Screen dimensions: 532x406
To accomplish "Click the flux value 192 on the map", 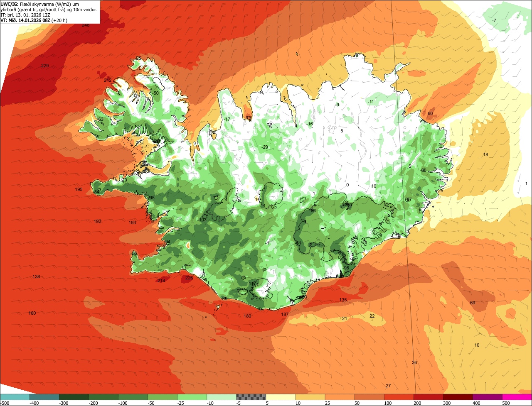I will (97, 221).
